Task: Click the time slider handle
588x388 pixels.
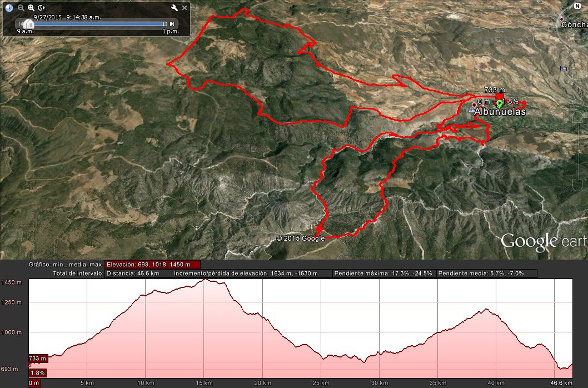Action: pos(28,23)
